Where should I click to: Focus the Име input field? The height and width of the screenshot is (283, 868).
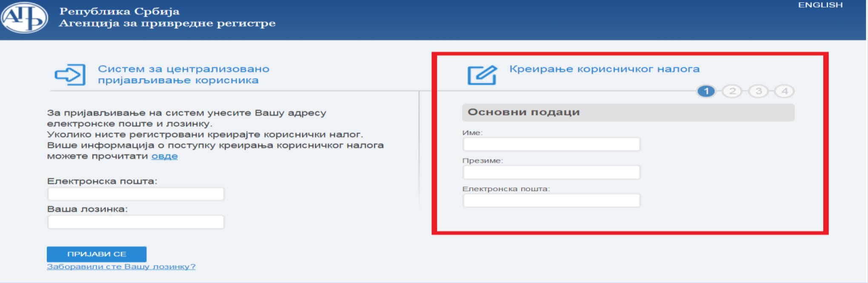pyautogui.click(x=551, y=144)
